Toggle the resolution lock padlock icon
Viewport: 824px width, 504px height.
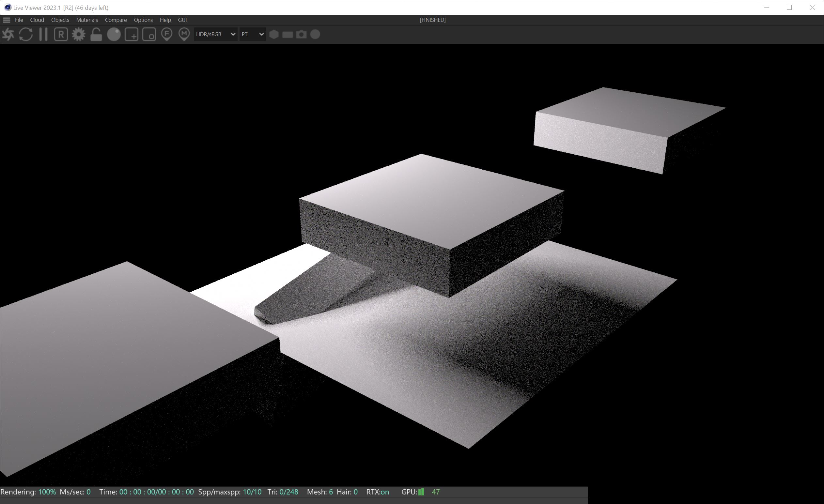click(96, 35)
